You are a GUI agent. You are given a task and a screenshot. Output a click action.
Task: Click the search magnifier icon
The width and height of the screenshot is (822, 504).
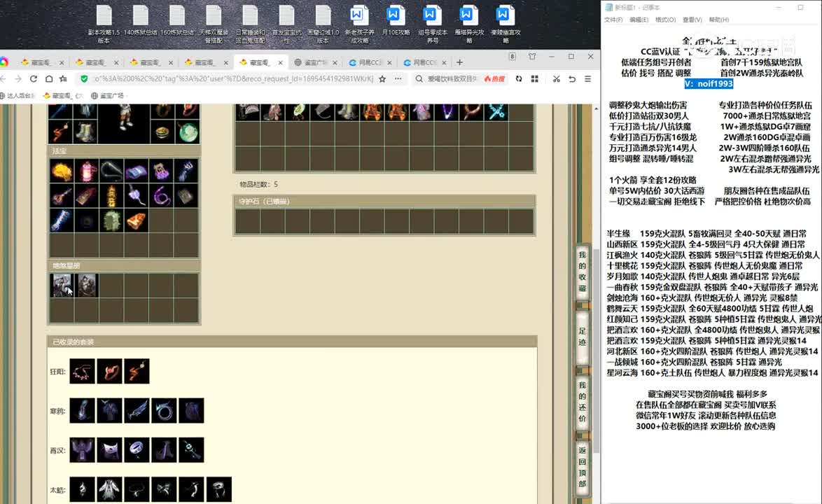pos(419,78)
